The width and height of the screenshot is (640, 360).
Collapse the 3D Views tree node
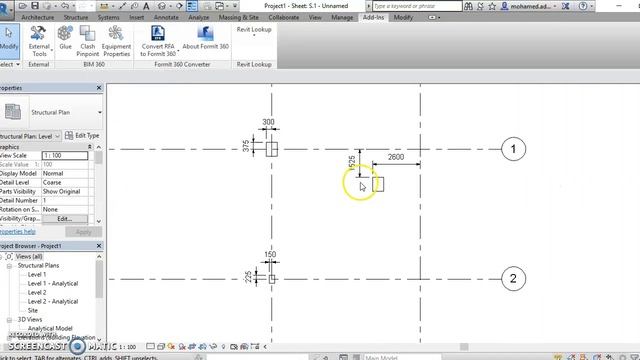[9, 320]
